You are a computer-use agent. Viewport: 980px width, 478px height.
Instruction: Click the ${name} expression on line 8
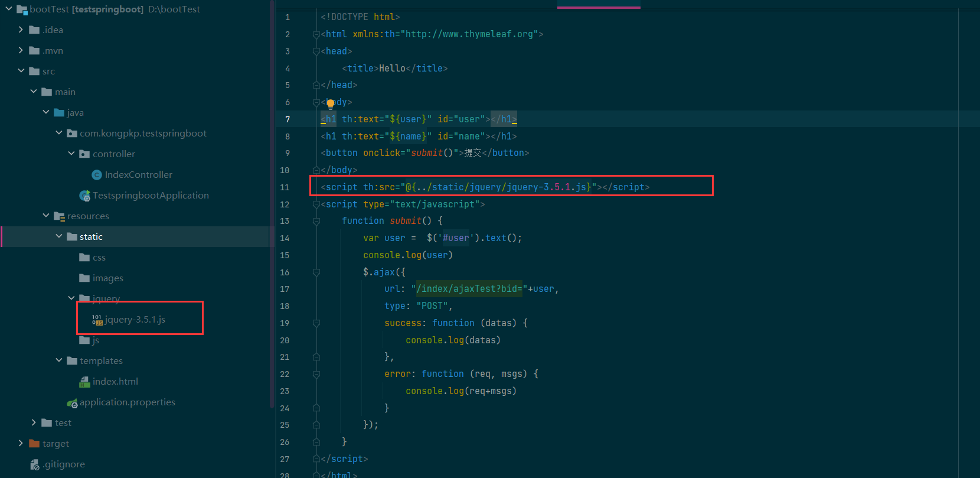tap(408, 136)
